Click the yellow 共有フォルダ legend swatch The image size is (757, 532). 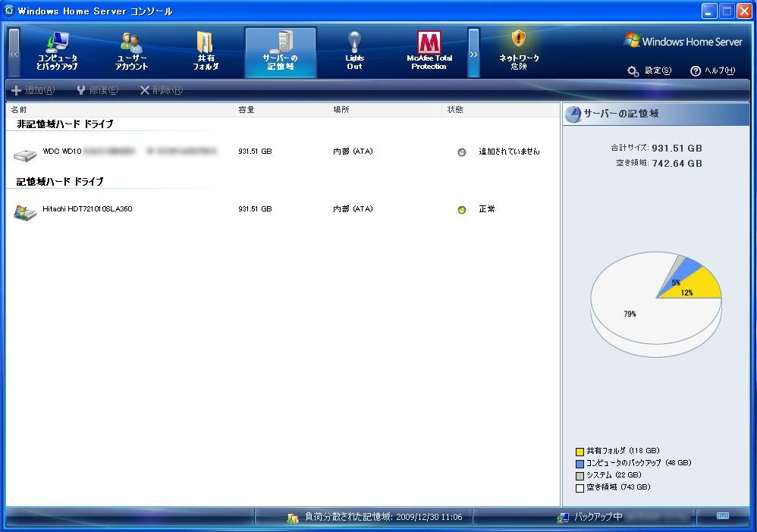[x=580, y=452]
